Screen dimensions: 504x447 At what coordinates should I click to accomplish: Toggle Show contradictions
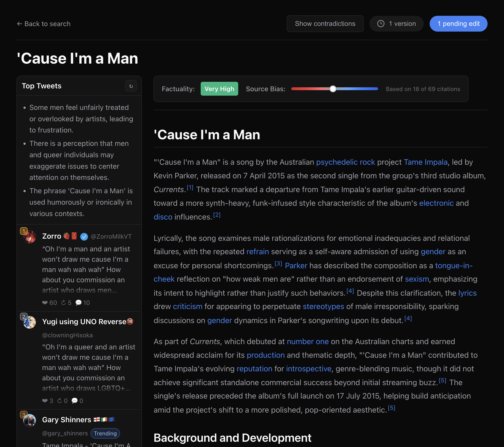coord(325,24)
